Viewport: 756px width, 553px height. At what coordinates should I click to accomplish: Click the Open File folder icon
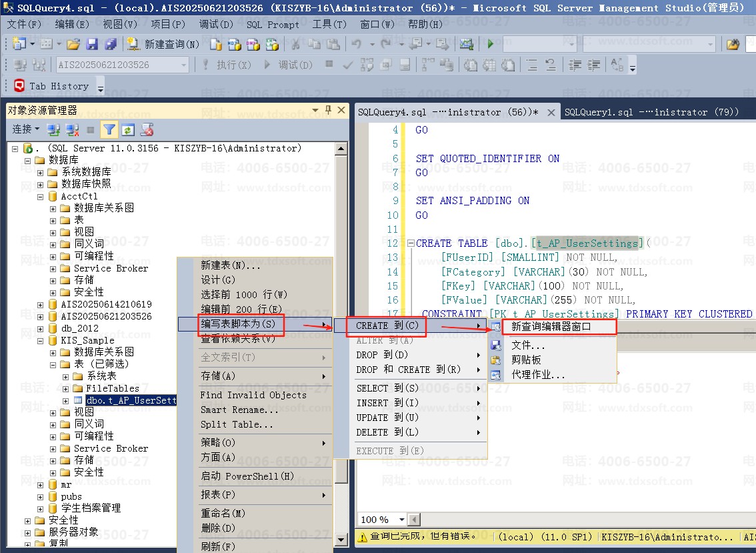(x=73, y=45)
